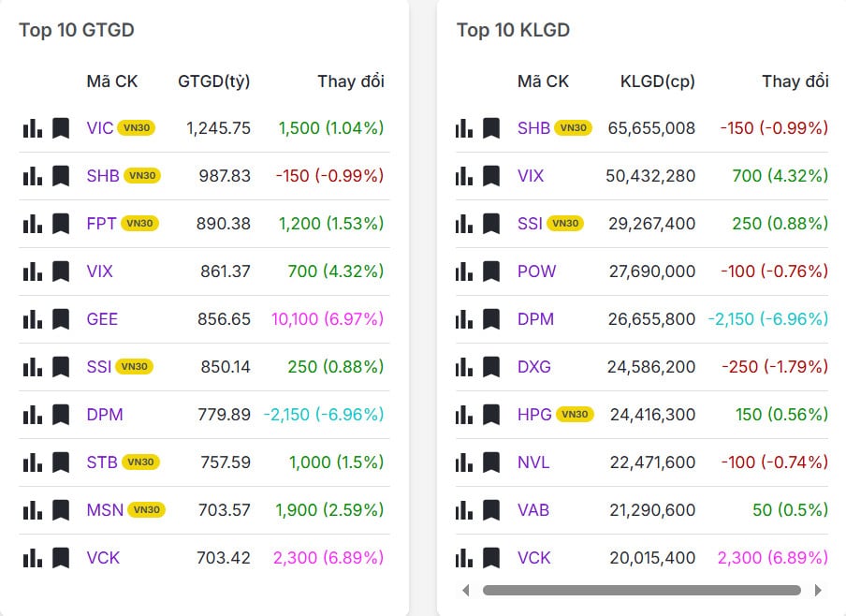Screen dimensions: 846x616
Task: Bookmark VAB in the KLGD table
Action: [x=491, y=510]
